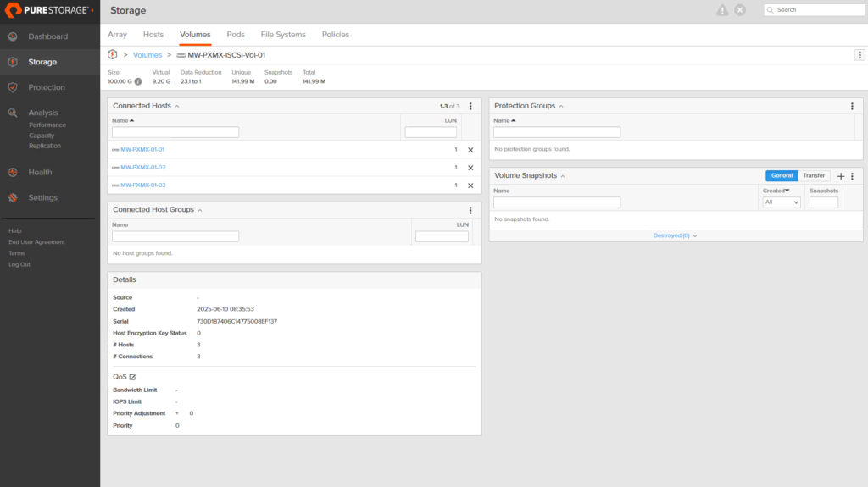Collapse the Connected Hosts panel
The width and height of the screenshot is (868, 487).
[x=177, y=106]
